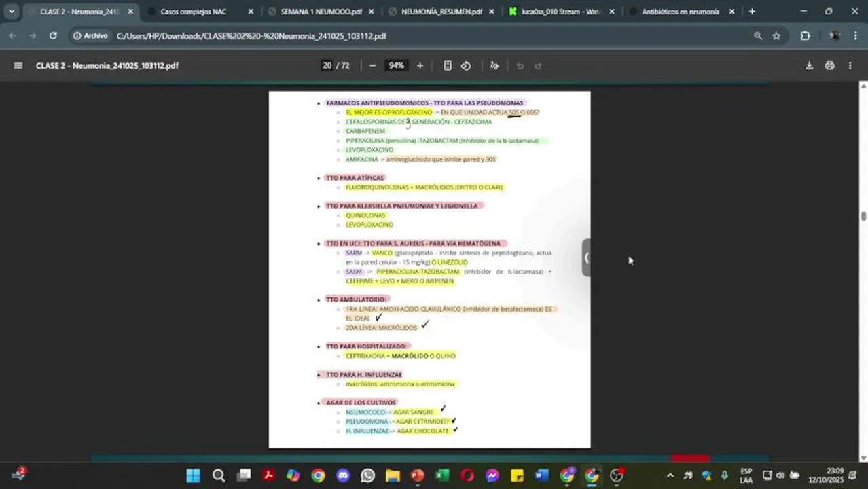Select the CLASE 2 - Neumonia tab

pyautogui.click(x=79, y=12)
